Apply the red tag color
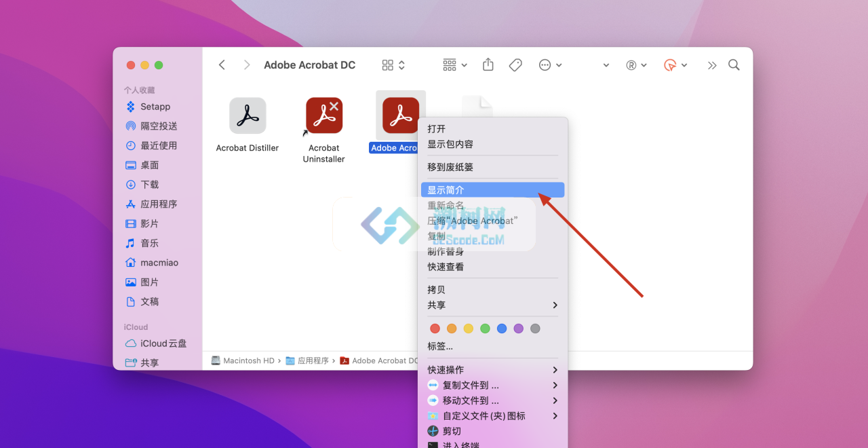868x448 pixels. pos(435,329)
